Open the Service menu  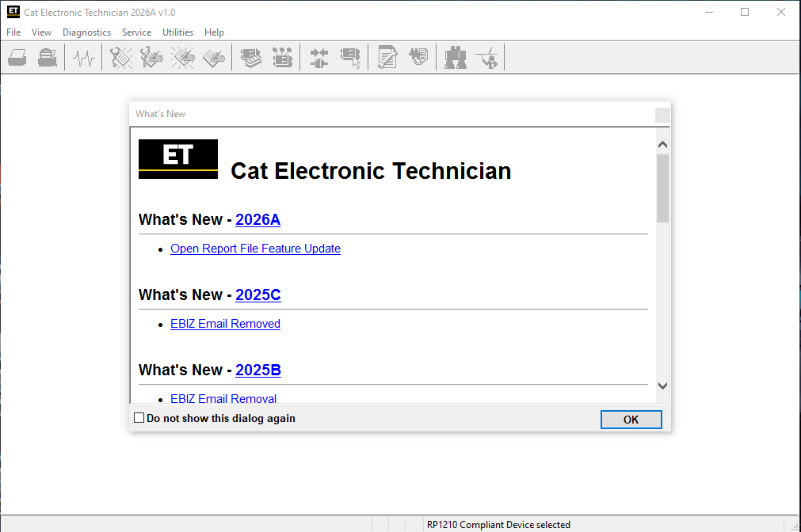tap(136, 32)
